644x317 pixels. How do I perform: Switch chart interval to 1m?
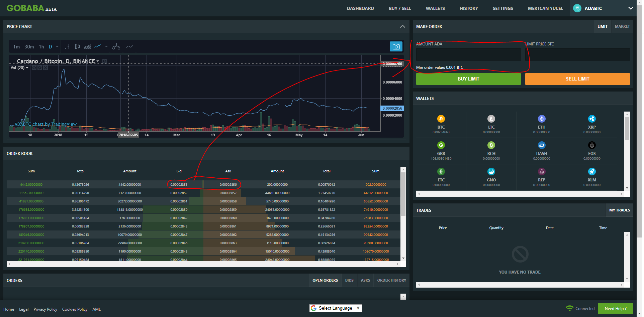16,47
